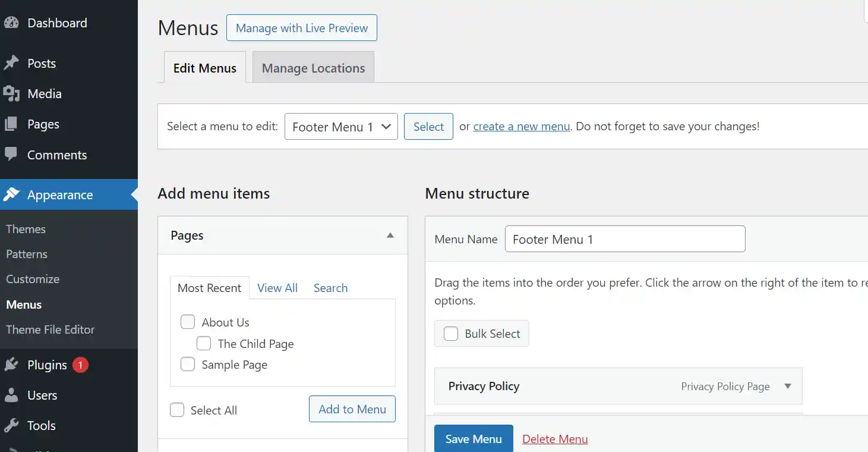Click the Users person icon
This screenshot has width=868, height=452.
tap(11, 395)
